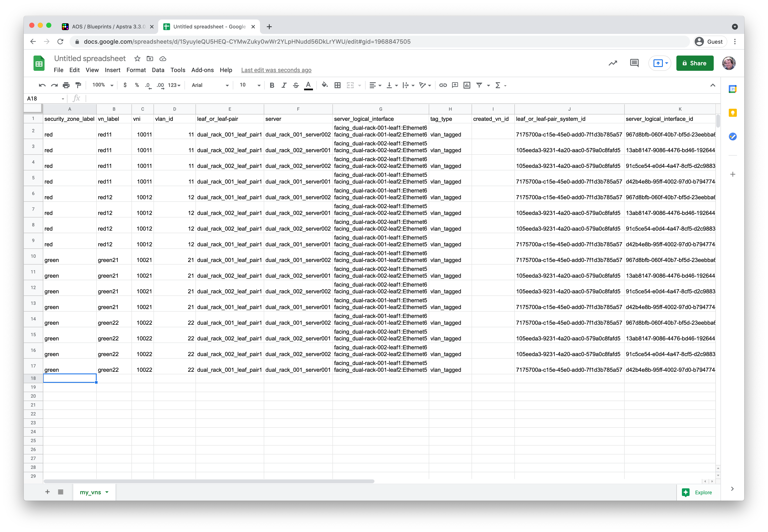Toggle strikethrough formatting
The width and height of the screenshot is (768, 532).
296,85
